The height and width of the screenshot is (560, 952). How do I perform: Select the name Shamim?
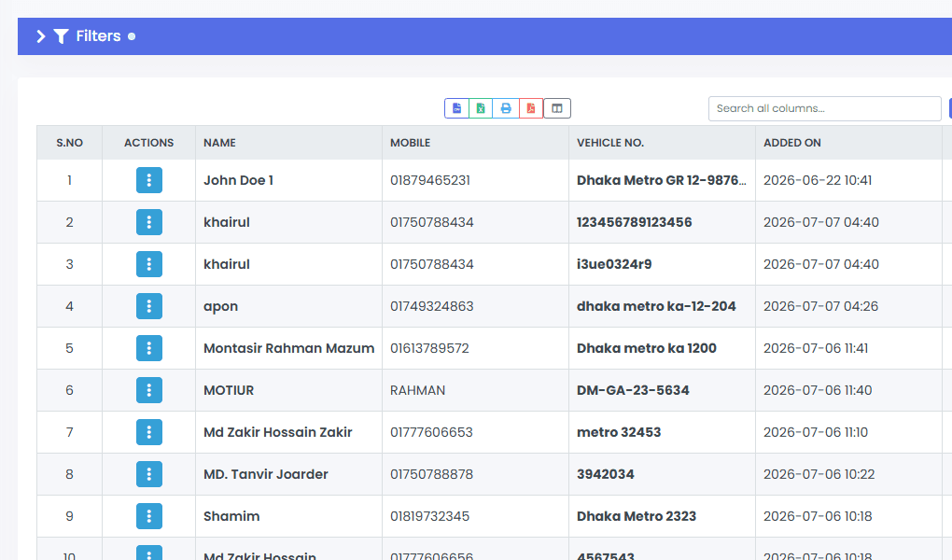[x=231, y=515]
